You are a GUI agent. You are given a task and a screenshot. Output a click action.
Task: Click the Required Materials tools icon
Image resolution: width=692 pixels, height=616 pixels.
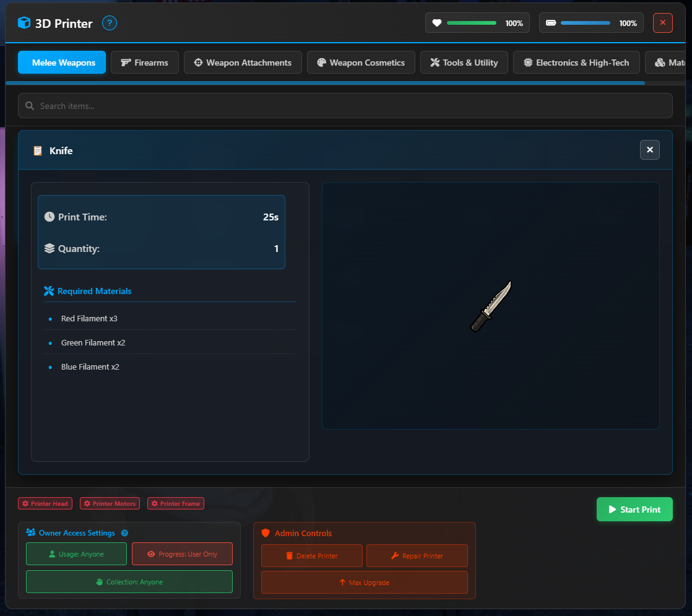pos(49,291)
